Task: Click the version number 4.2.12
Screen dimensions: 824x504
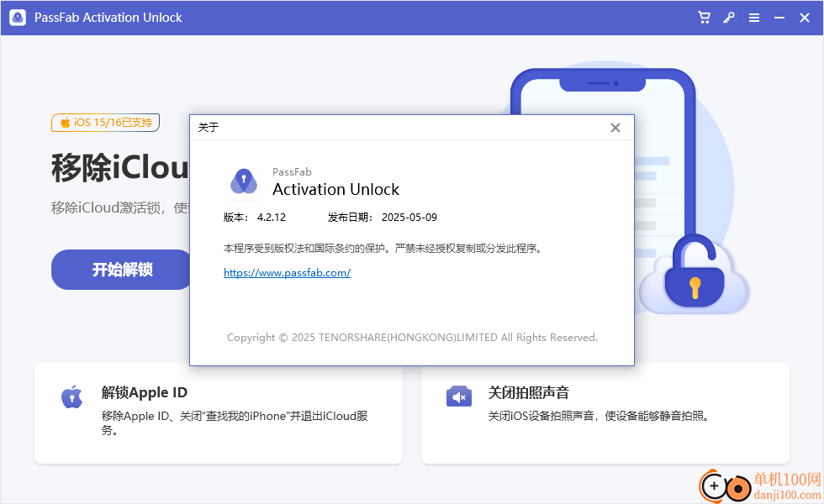Action: click(x=271, y=218)
